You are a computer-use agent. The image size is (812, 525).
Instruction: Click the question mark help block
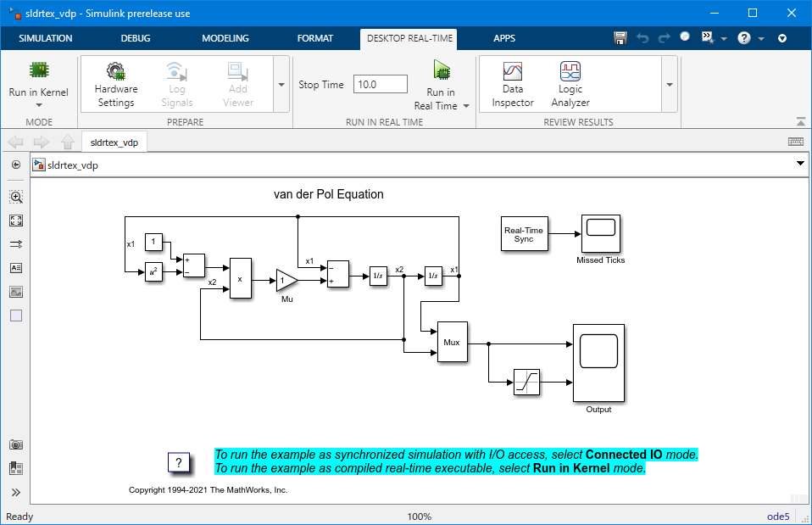coord(179,462)
